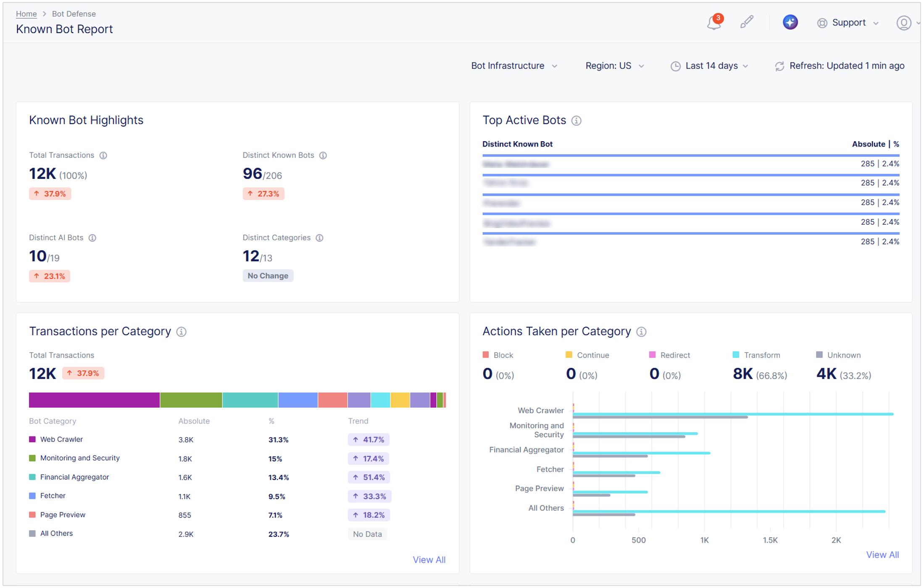Open info icon for Actions Taken per Category
This screenshot has height=588, width=924.
(x=641, y=332)
